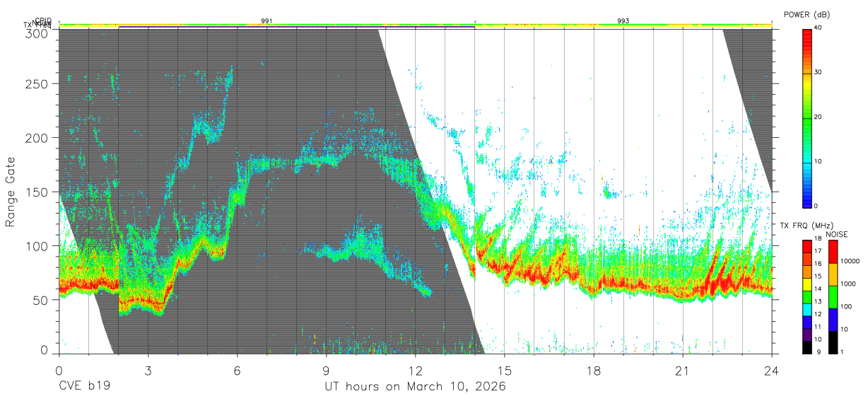Image resolution: width=868 pixels, height=401 pixels.
Task: Click the '30' label on POWER scale
Action: pos(818,73)
